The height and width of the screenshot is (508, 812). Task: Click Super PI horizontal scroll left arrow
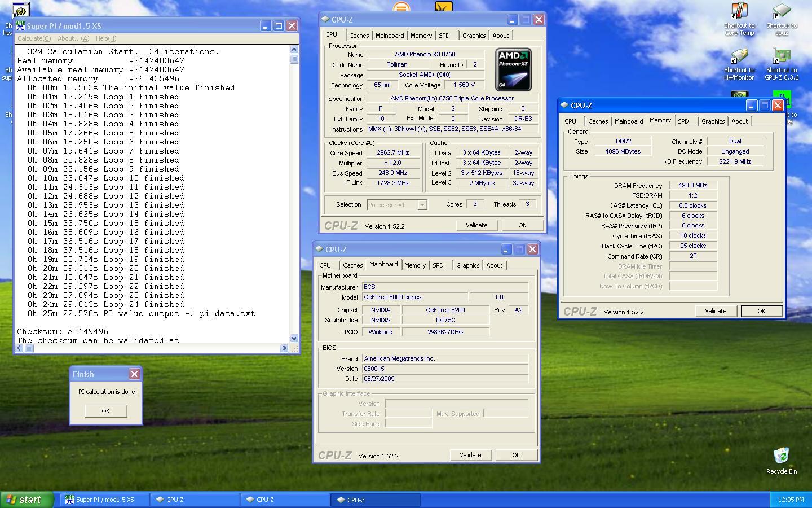pyautogui.click(x=20, y=348)
